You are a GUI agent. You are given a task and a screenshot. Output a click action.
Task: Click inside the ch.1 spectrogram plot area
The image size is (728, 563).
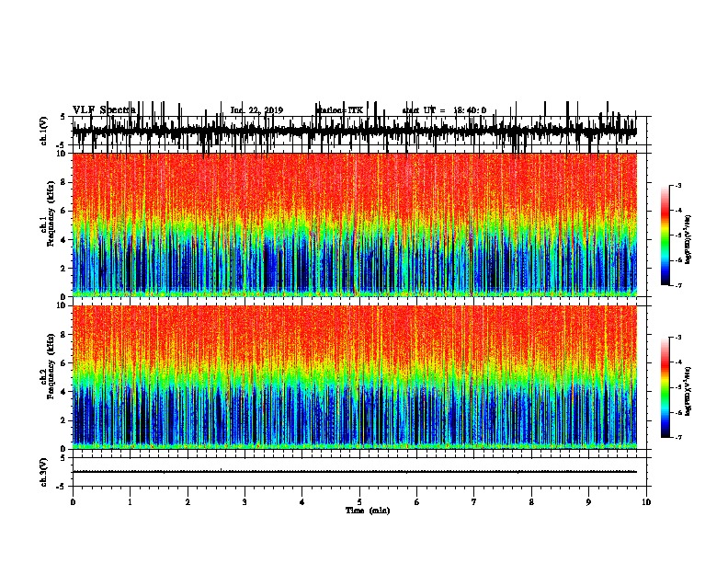coord(354,224)
